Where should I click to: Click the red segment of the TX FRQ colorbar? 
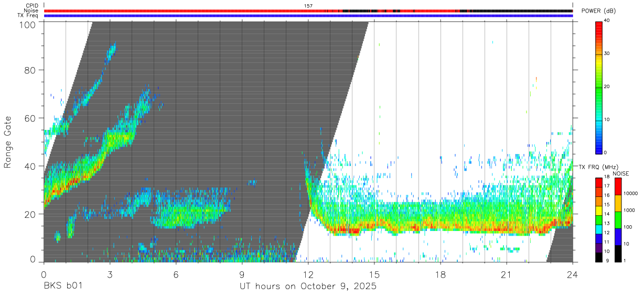(599, 182)
